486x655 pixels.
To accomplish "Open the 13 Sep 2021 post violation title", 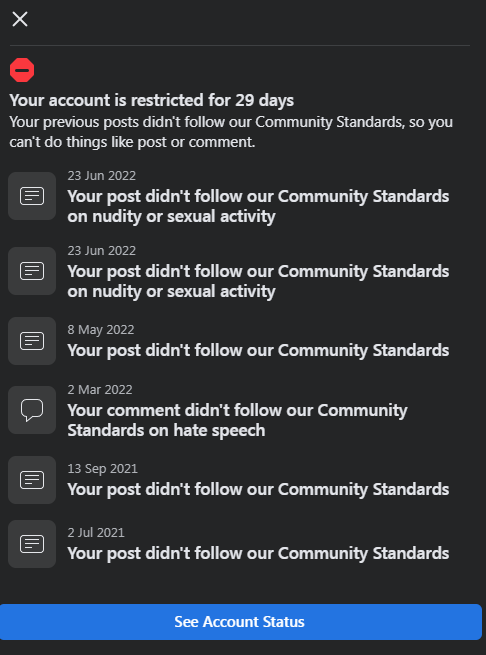I will coord(258,490).
